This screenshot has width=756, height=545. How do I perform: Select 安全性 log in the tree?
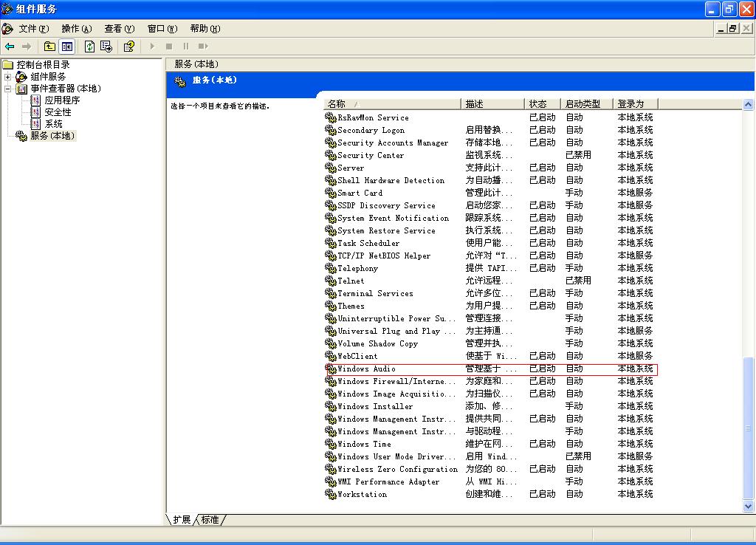[58, 112]
